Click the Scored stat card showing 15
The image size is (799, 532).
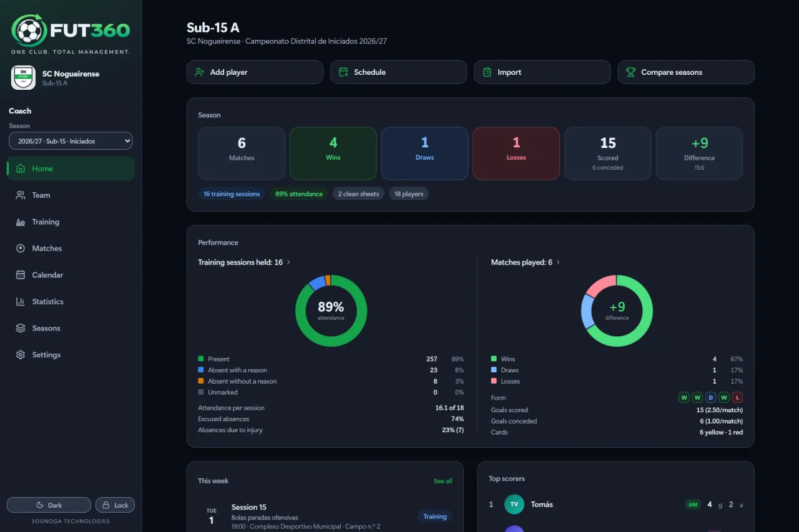tap(608, 153)
